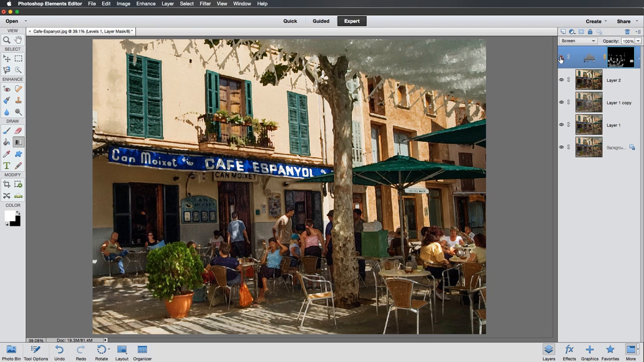Open adjustment layer creation dropdown
Viewport: 644px width, 362px height.
click(x=572, y=32)
